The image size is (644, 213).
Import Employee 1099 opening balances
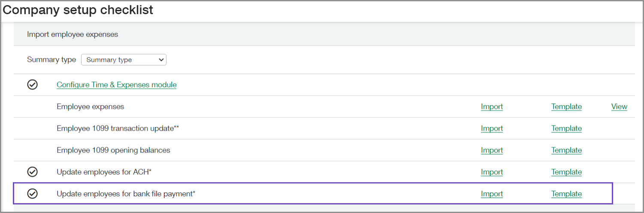click(x=492, y=150)
